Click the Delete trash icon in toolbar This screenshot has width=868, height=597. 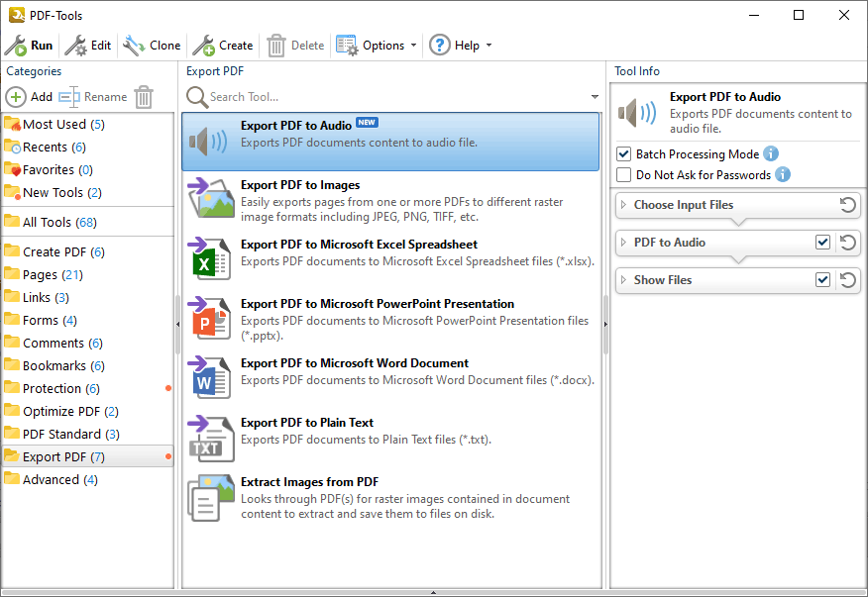(x=275, y=46)
